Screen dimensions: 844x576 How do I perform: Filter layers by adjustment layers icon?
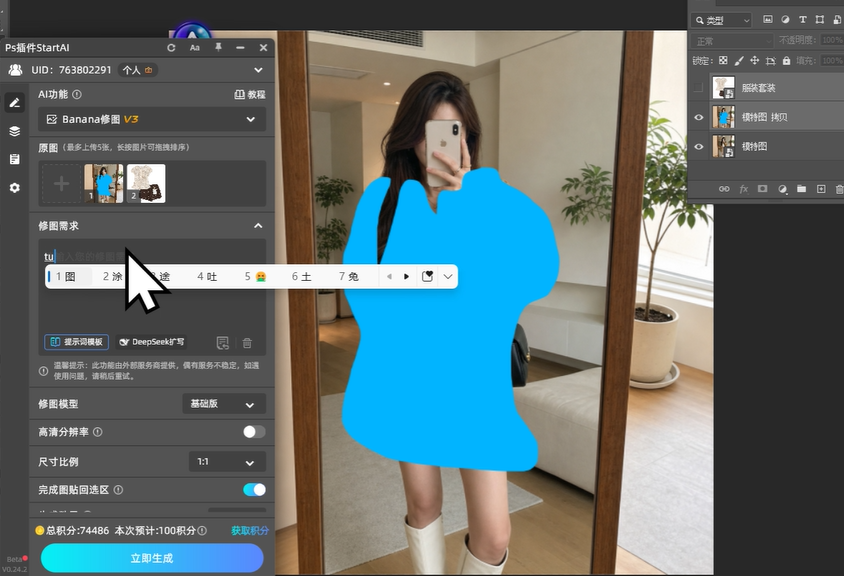(785, 20)
